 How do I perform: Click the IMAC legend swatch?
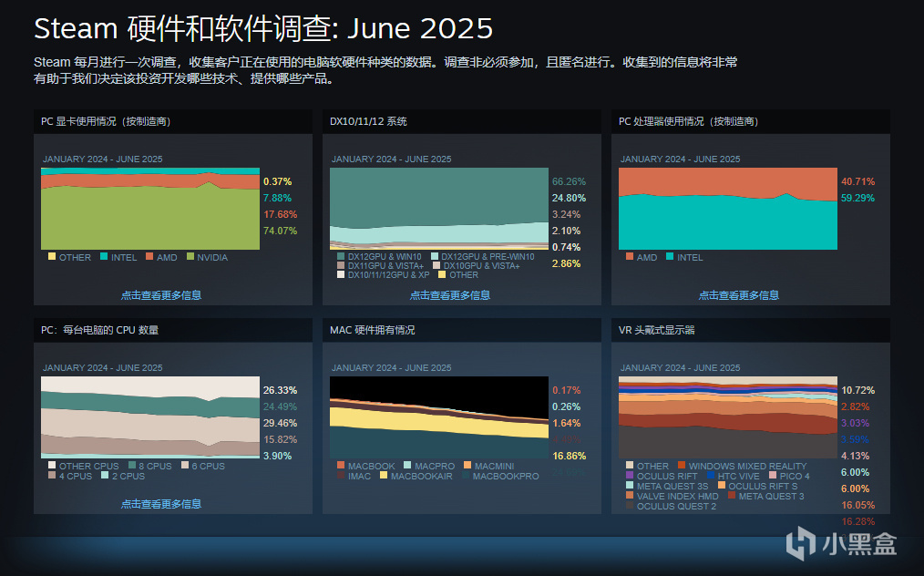coord(341,475)
